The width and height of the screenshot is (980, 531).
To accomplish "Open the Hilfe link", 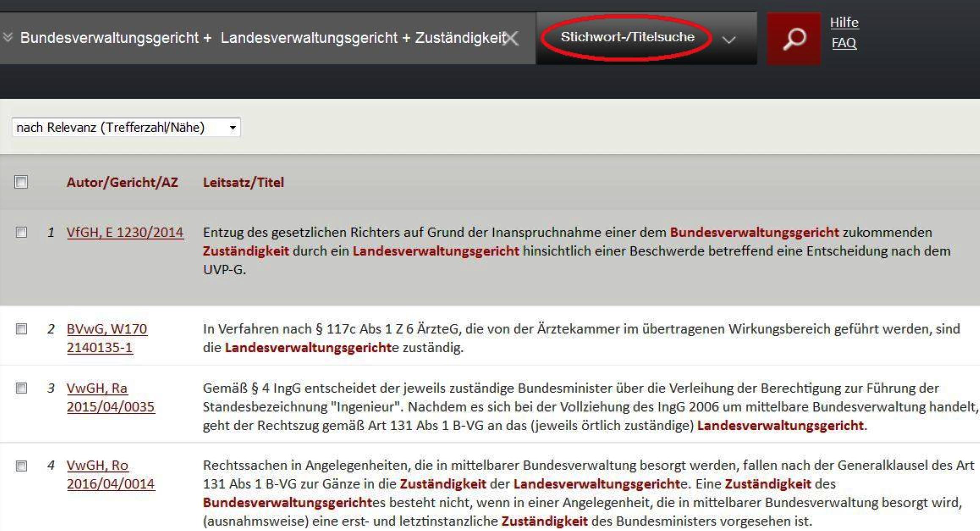I will (844, 22).
